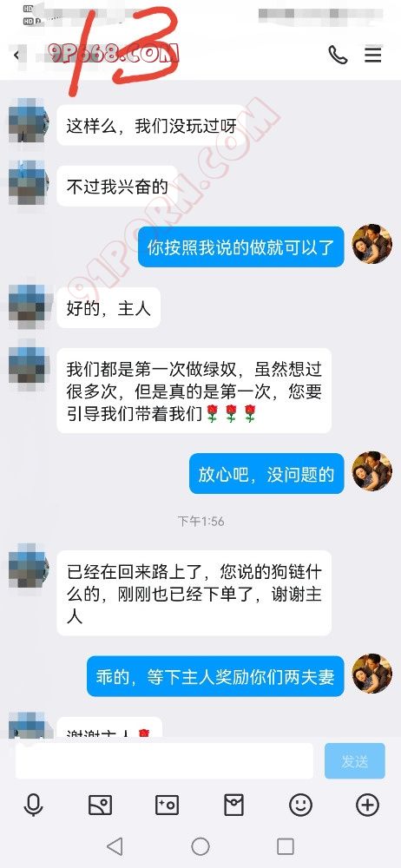Go back using the header back arrow

click(x=16, y=55)
